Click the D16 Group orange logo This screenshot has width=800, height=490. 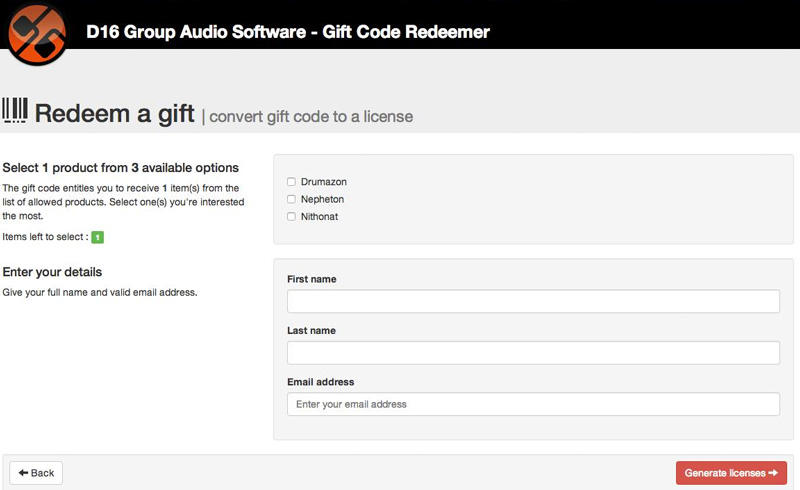click(37, 33)
